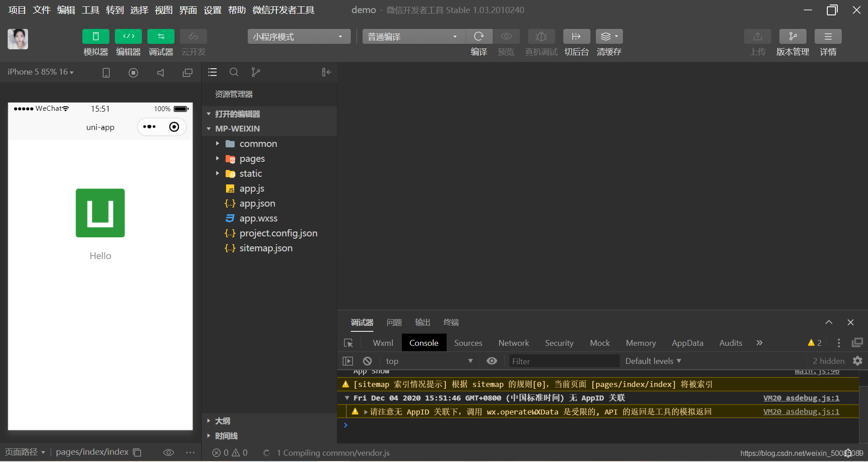Expand the timeline section

click(269, 436)
